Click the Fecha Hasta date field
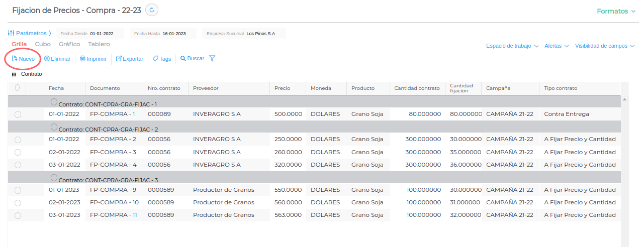Viewport: 644px width, 247px height. click(x=163, y=34)
